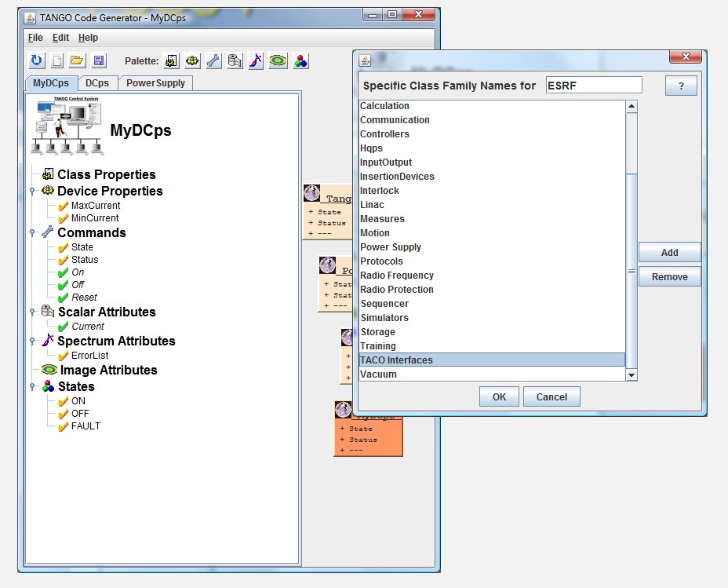Select Device Properties palette icon
728x588 pixels.
(x=192, y=61)
